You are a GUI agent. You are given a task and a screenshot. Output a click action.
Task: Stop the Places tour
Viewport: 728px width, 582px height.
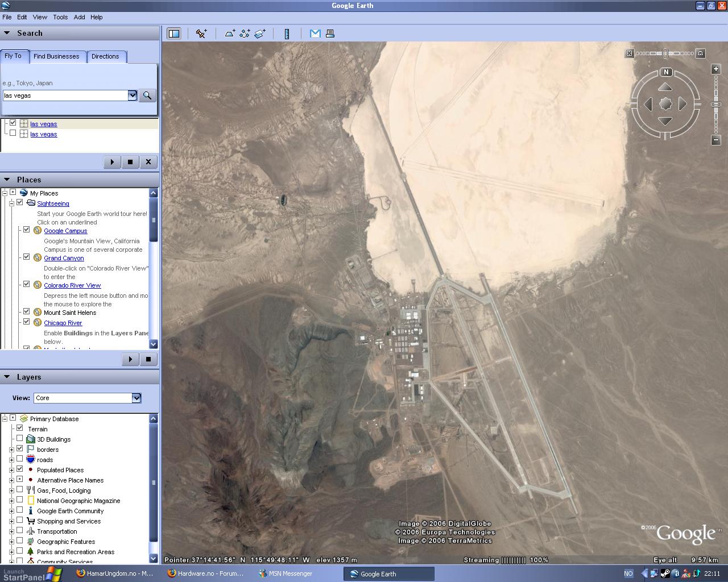(148, 359)
